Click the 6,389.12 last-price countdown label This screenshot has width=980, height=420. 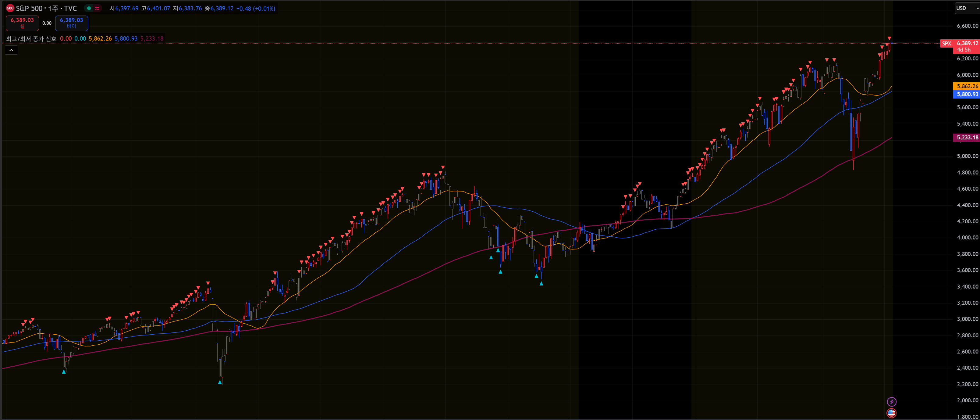coord(967,46)
